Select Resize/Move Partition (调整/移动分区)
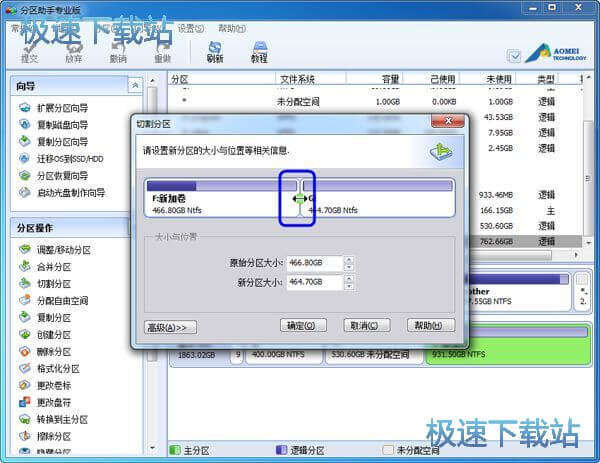The height and width of the screenshot is (463, 600). pyautogui.click(x=55, y=250)
